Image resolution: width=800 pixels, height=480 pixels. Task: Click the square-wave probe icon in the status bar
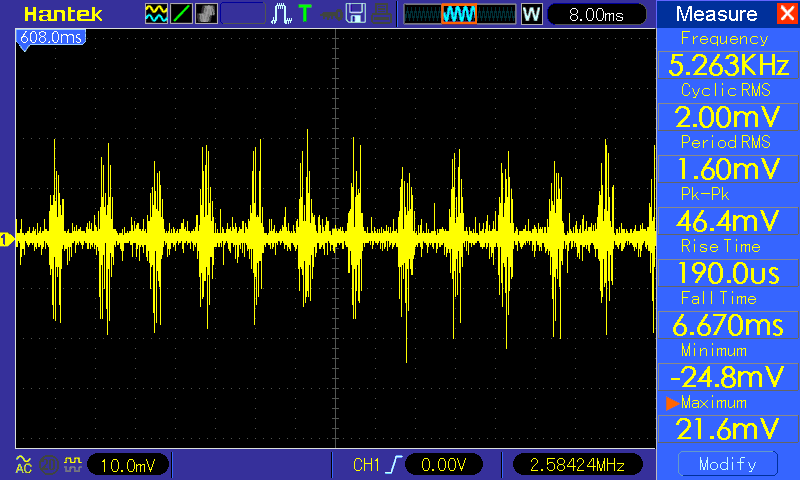coord(73,464)
